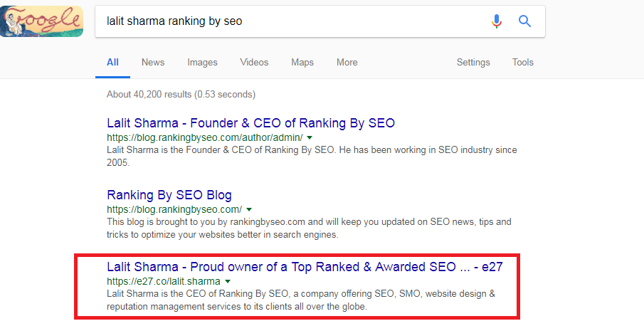
Task: Expand arrow next to blog.rankingbyseo.com/ URL
Action: pyautogui.click(x=249, y=209)
